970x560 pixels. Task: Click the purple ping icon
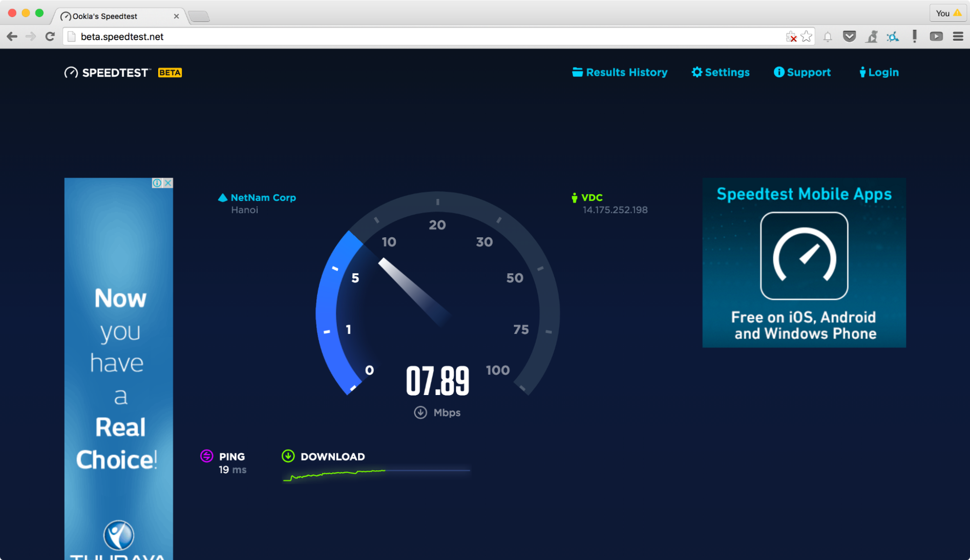(x=207, y=456)
